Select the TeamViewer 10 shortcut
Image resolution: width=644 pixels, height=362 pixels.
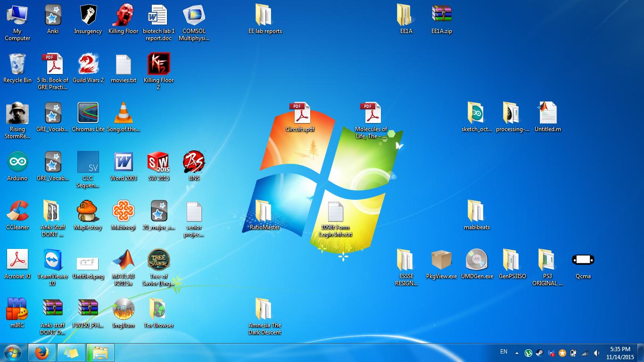[x=53, y=260]
